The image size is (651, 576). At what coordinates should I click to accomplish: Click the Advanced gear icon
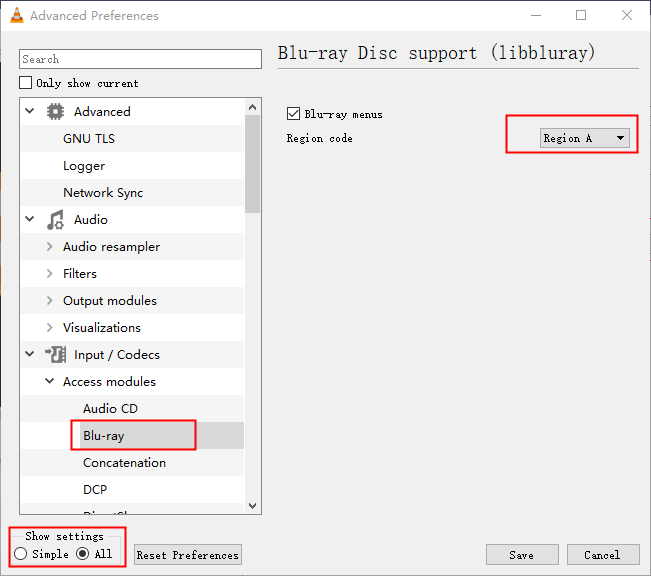click(55, 111)
